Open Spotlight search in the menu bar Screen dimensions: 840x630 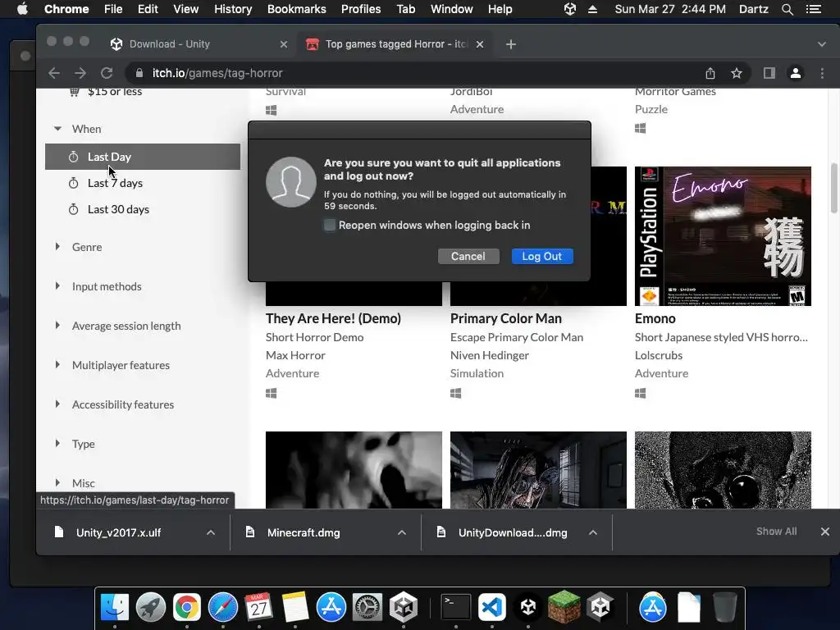click(x=787, y=9)
